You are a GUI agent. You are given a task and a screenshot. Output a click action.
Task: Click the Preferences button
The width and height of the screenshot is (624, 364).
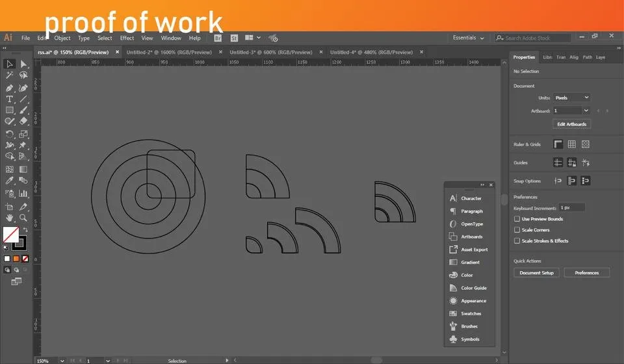click(586, 273)
